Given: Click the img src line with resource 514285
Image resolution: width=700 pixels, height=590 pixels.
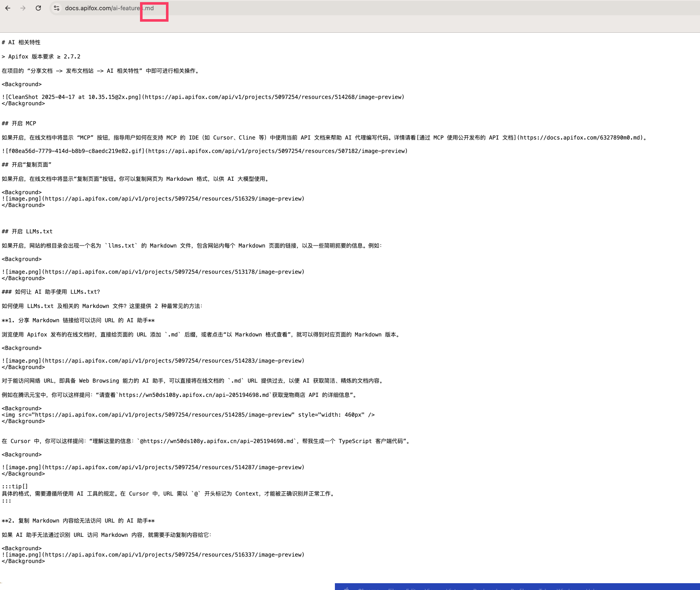Looking at the screenshot, I should point(188,415).
